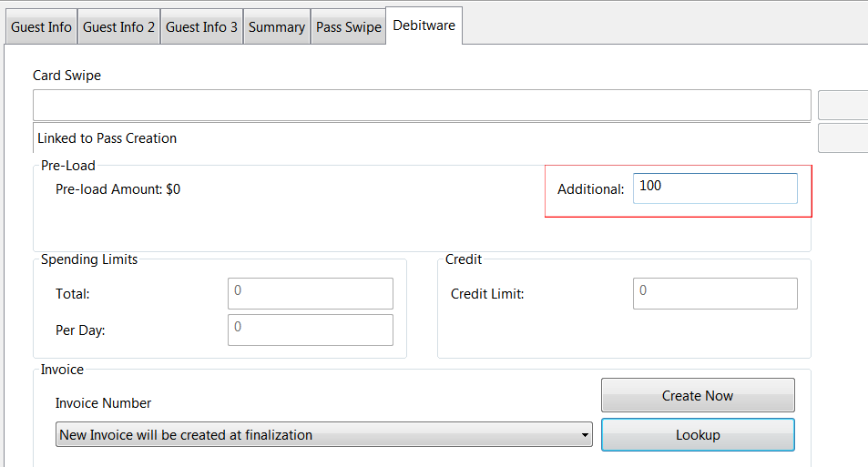
Task: Click the partially visible button beside Linked to Pass Creation
Action: [x=843, y=138]
